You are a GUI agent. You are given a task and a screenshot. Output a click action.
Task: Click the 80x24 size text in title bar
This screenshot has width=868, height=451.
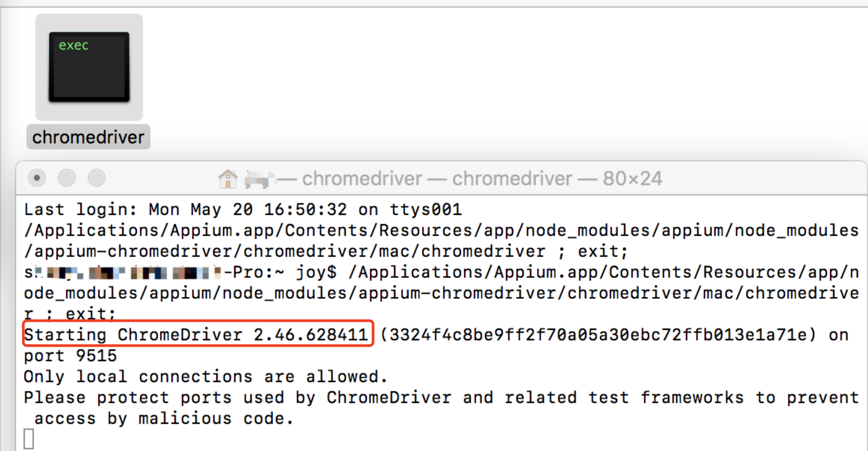click(632, 178)
